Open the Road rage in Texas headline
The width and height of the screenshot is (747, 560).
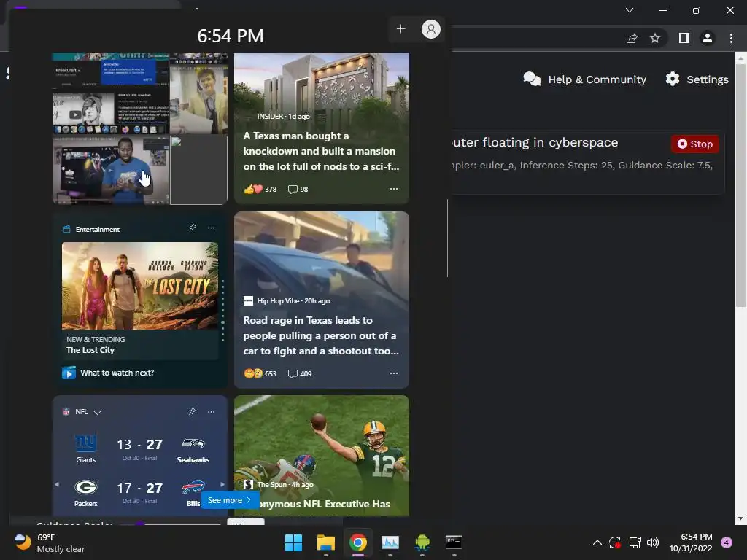(321, 335)
